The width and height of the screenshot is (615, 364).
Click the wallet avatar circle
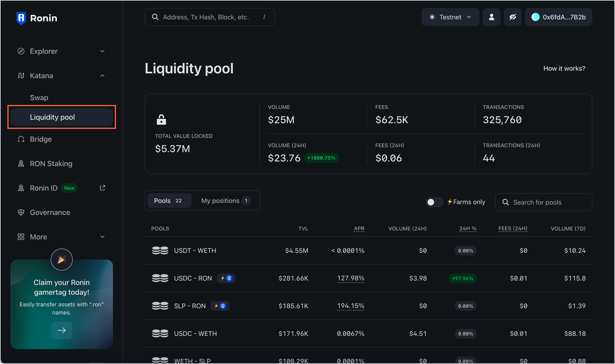535,17
